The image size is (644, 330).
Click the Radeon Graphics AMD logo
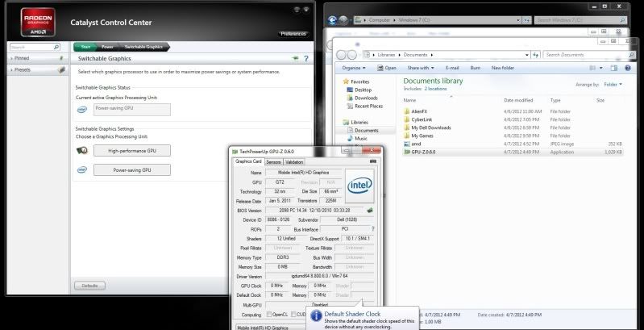point(38,23)
